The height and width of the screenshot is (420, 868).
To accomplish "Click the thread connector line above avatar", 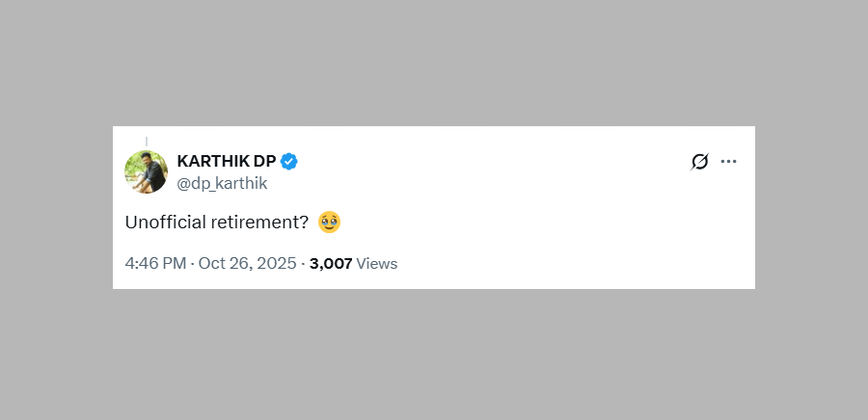I will (x=147, y=141).
